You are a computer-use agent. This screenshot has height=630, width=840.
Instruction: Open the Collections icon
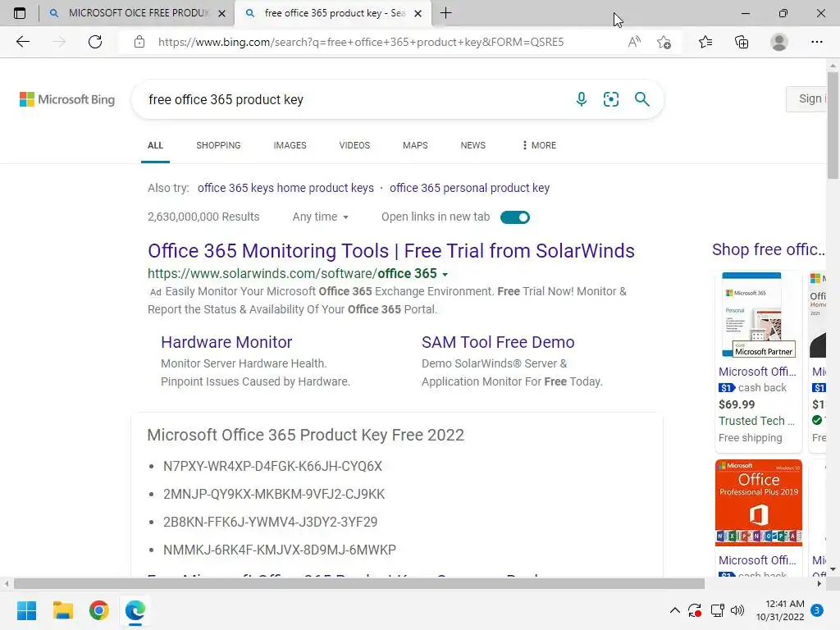[742, 42]
